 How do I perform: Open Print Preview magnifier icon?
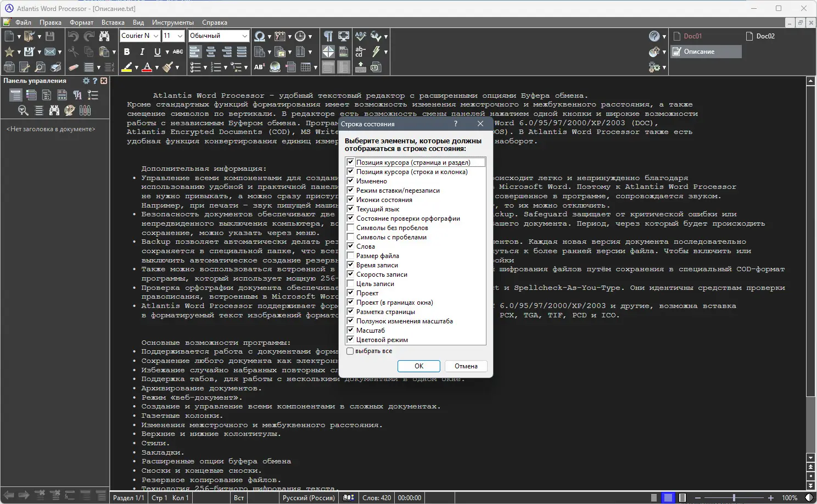[x=40, y=67]
